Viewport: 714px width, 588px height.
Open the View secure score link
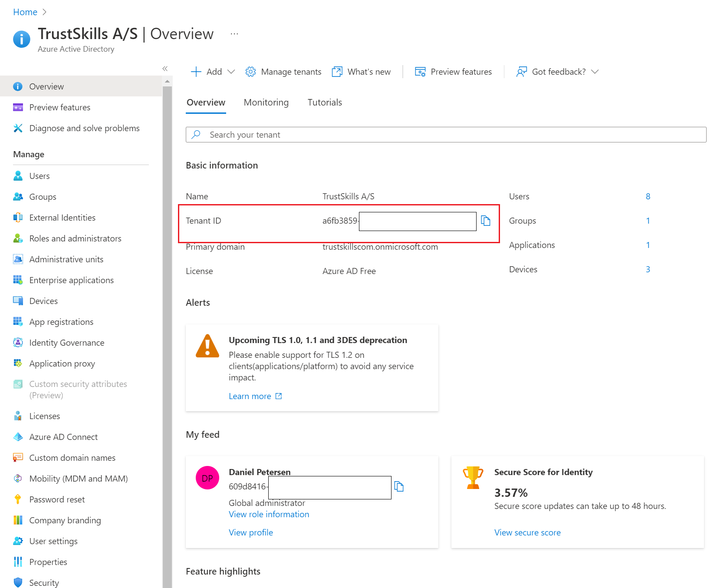527,532
